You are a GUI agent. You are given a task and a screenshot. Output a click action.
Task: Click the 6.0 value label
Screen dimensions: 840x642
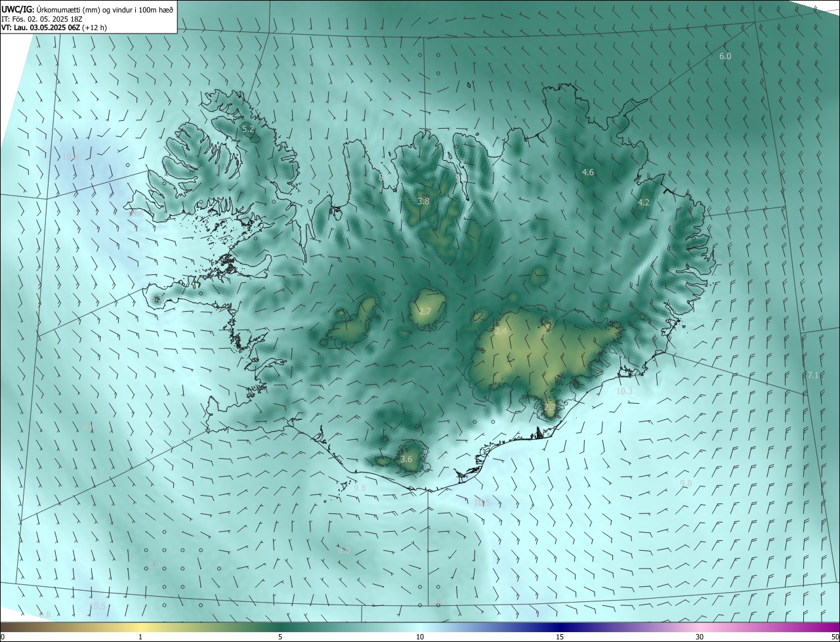tap(725, 56)
